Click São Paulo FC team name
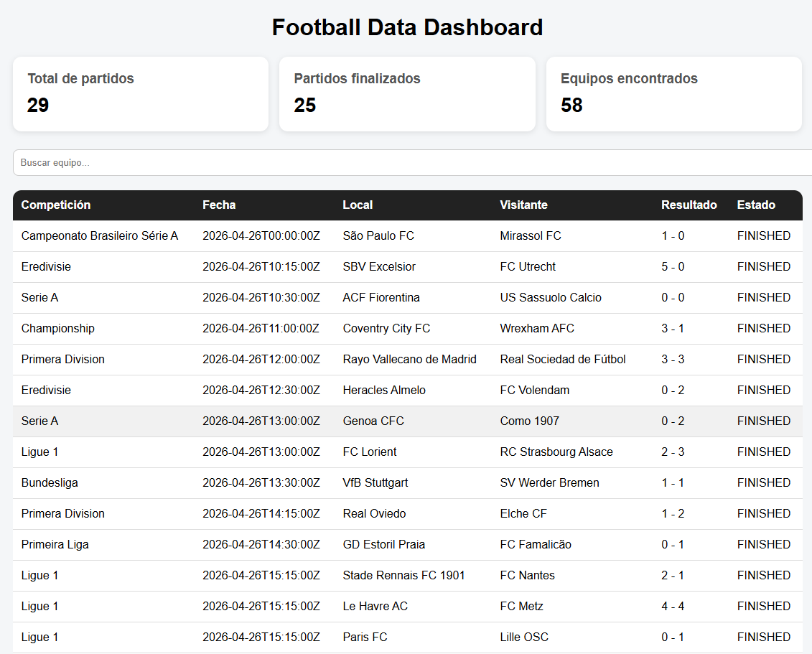The image size is (812, 654). click(378, 236)
